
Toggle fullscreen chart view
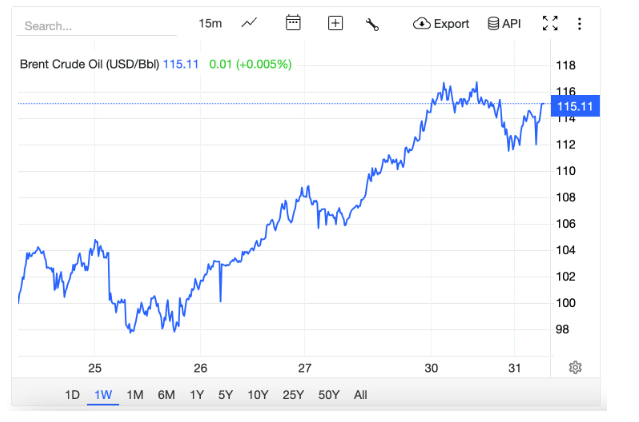pos(549,23)
